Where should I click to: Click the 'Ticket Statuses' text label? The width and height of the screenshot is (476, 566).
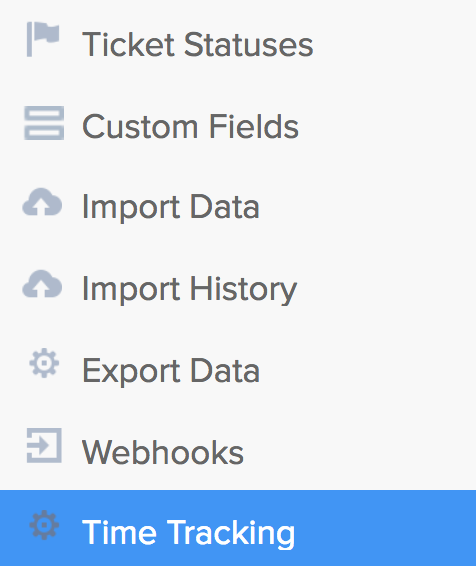[197, 44]
